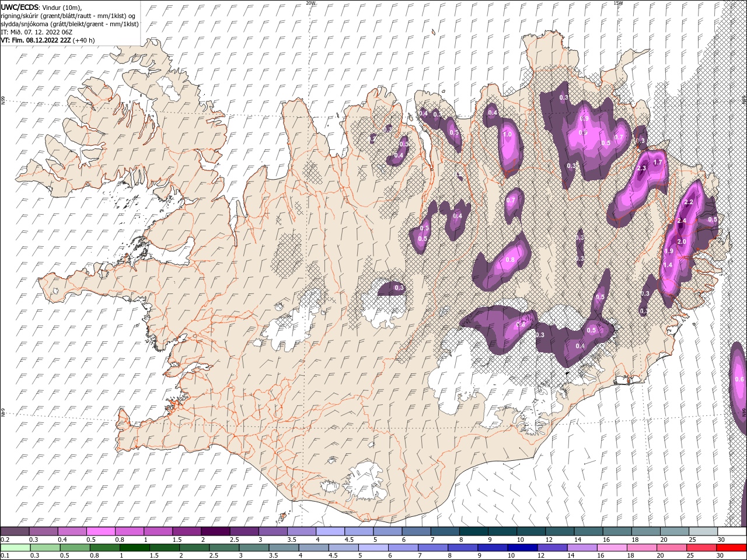The width and height of the screenshot is (747, 560).
Task: Click the UWC/ECDS title text
Action: [x=20, y=7]
